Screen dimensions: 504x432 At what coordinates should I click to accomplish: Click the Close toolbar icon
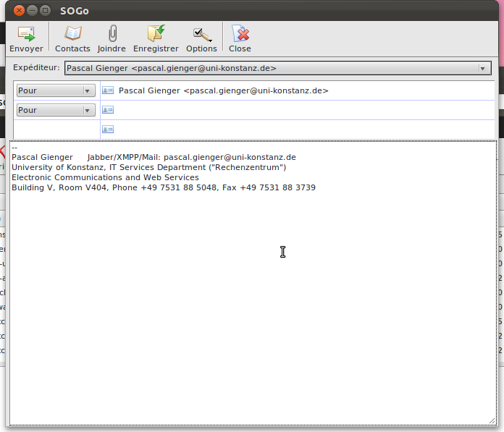coord(240,34)
